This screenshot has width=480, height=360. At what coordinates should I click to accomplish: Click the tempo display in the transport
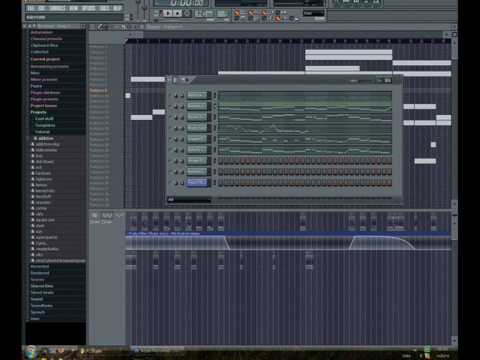[204, 14]
